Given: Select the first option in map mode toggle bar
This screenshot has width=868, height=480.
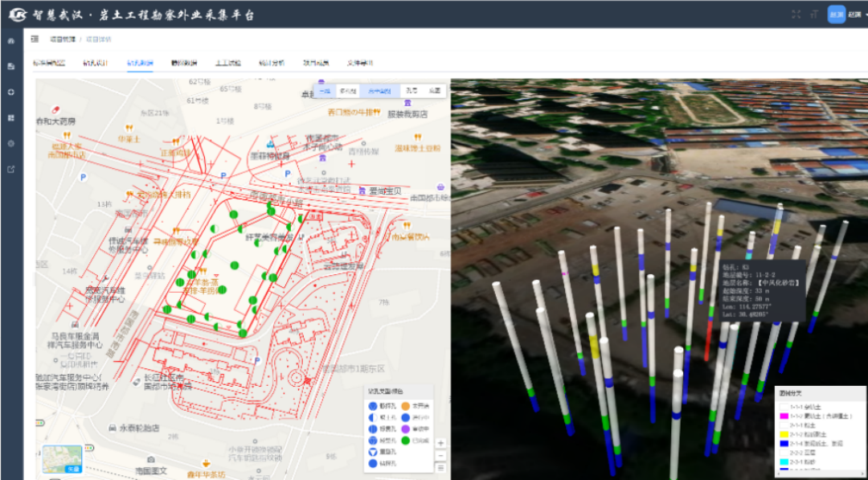Looking at the screenshot, I should click(x=325, y=91).
